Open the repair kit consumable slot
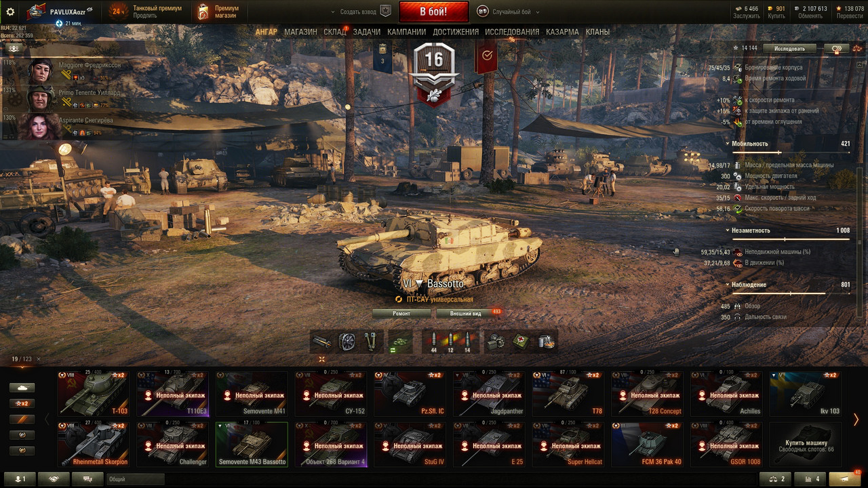 [497, 342]
